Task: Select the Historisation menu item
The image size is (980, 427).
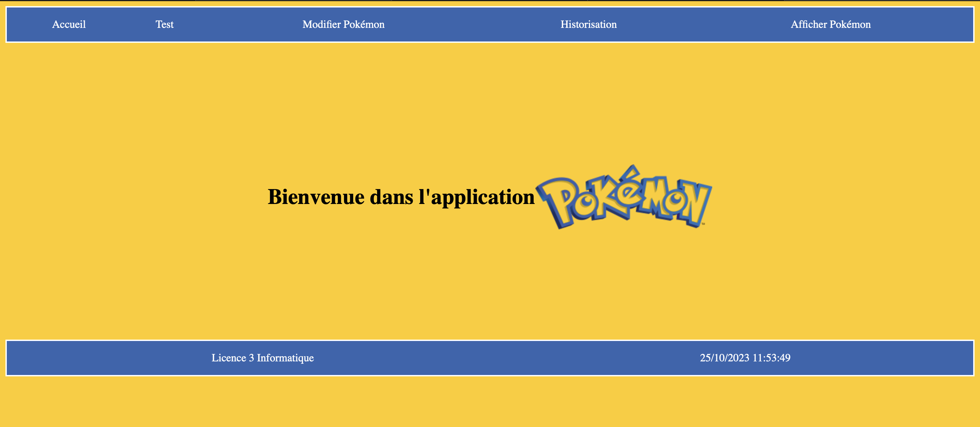Action: [x=588, y=24]
